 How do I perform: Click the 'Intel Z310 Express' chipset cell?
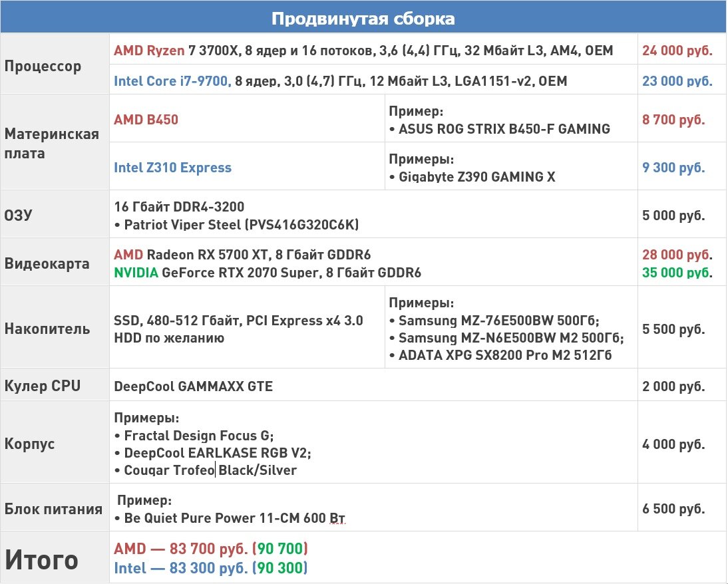(172, 167)
